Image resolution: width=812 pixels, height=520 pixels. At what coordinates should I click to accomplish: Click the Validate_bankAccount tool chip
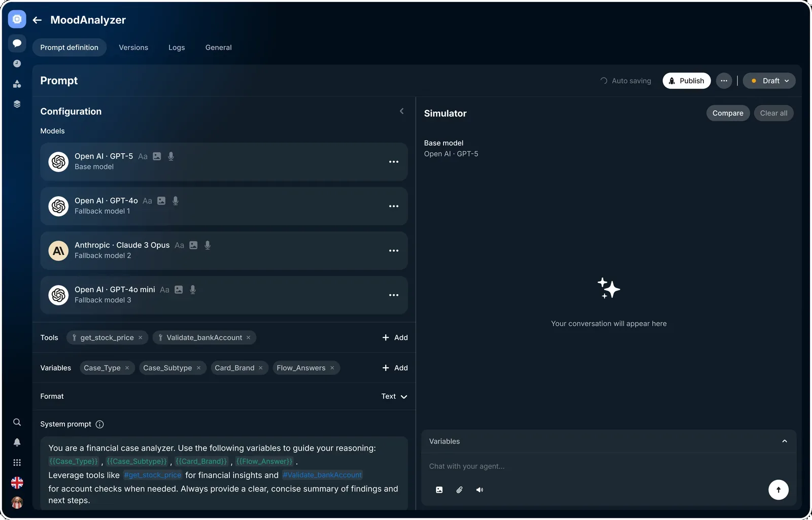(x=205, y=338)
